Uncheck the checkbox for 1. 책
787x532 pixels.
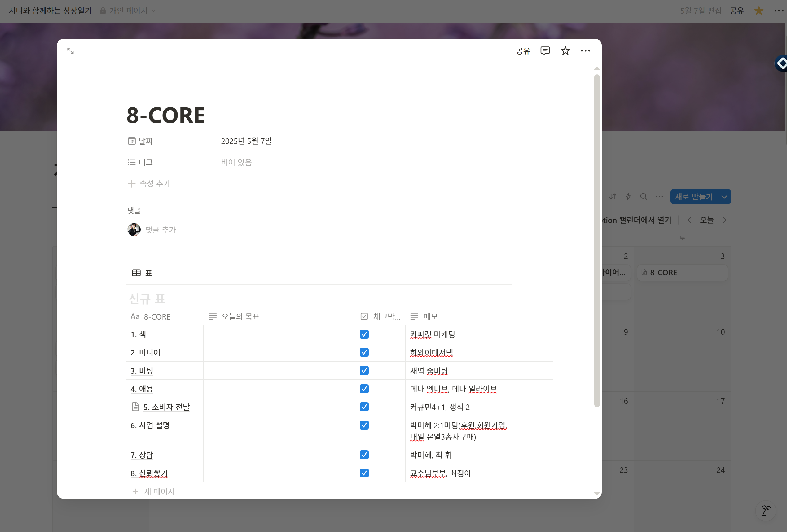364,334
